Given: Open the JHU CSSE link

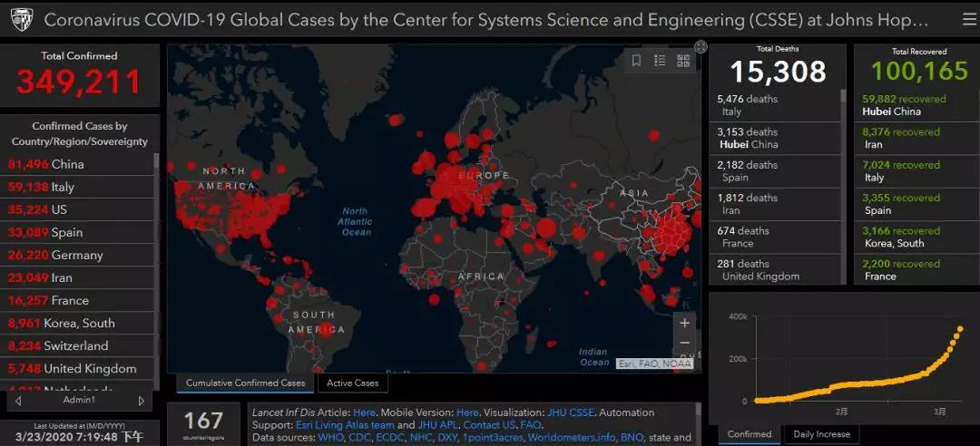Looking at the screenshot, I should point(571,412).
